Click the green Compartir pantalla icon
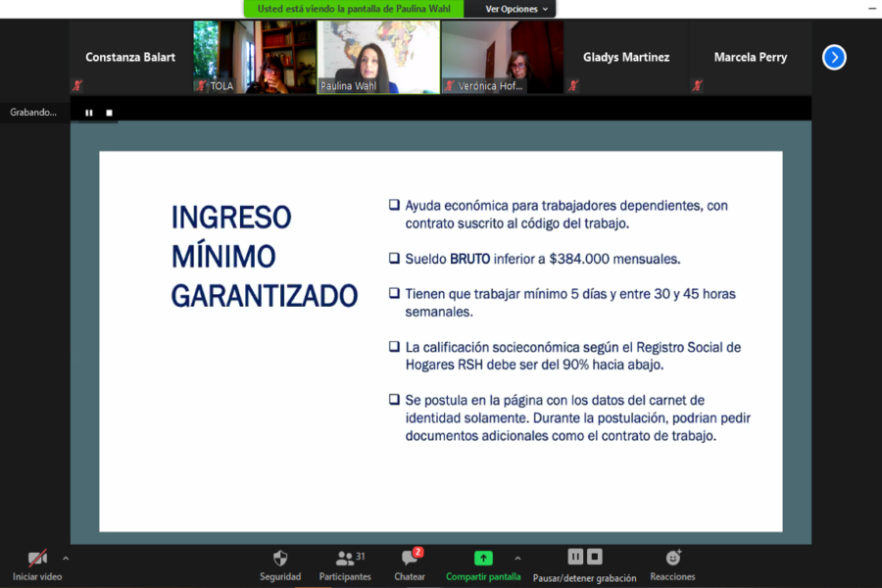Image resolution: width=882 pixels, height=588 pixels. (483, 559)
